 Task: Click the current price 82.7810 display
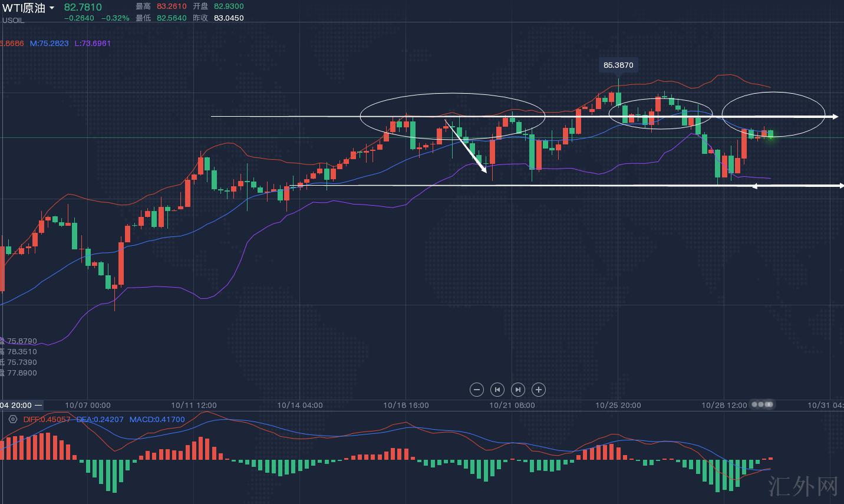[83, 7]
